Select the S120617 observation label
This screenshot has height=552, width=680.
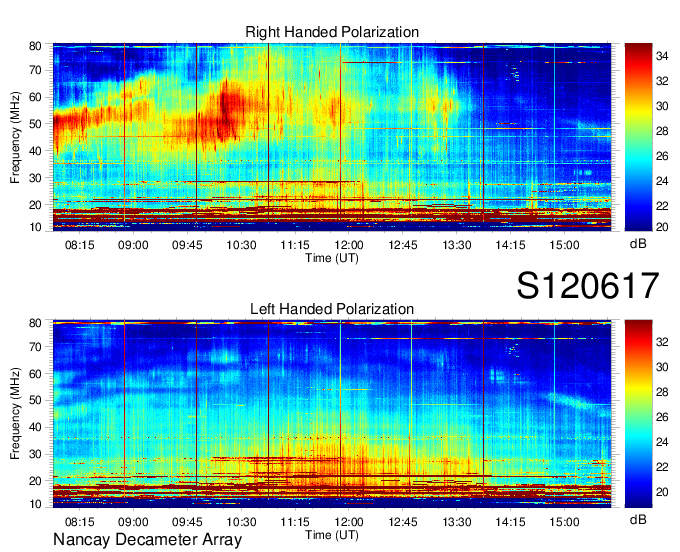pos(588,286)
